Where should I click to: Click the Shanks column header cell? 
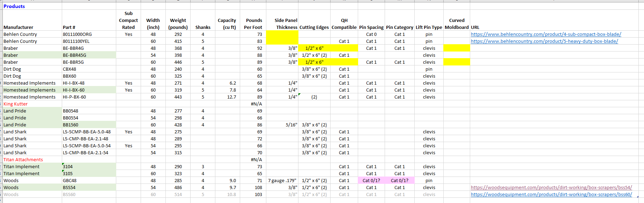(x=203, y=27)
